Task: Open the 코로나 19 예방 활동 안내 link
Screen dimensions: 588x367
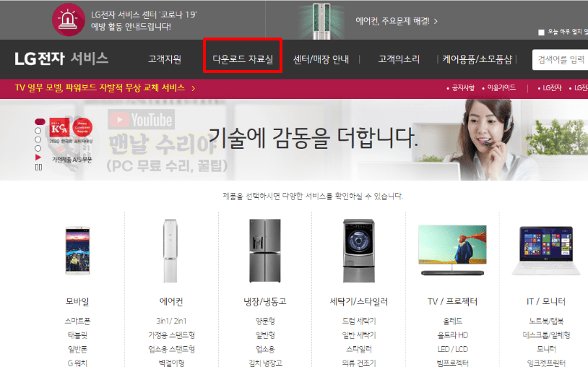Action: pyautogui.click(x=144, y=20)
